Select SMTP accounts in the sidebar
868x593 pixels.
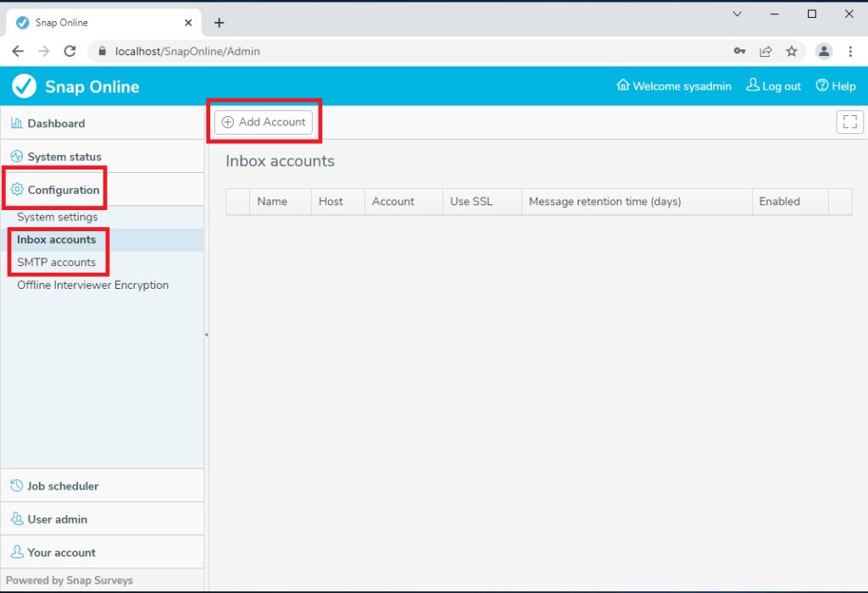coord(57,263)
